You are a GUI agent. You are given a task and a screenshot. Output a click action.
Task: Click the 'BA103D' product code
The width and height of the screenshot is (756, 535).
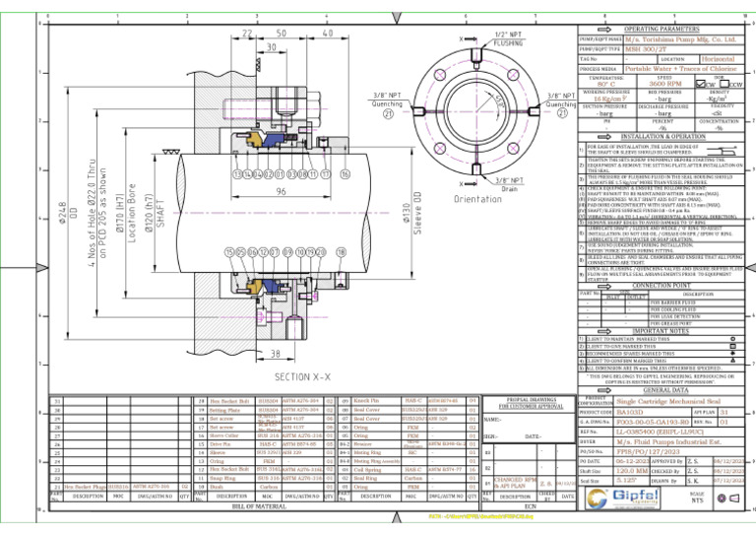[x=630, y=412]
